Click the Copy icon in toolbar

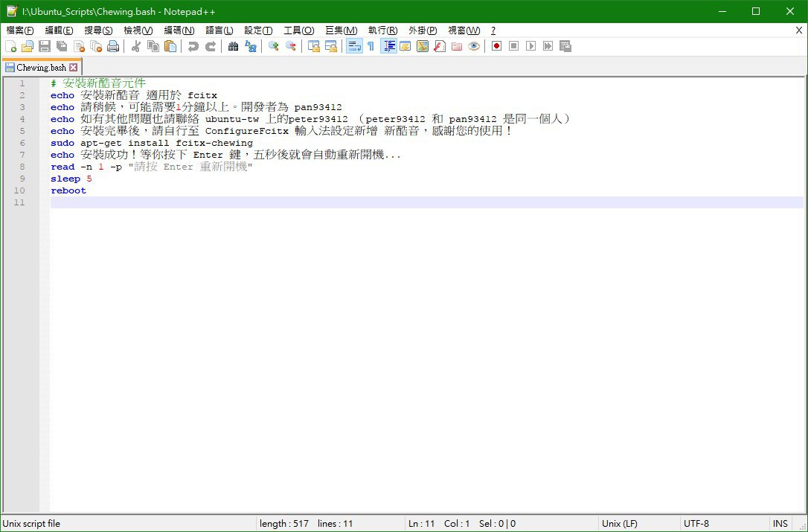click(x=153, y=46)
